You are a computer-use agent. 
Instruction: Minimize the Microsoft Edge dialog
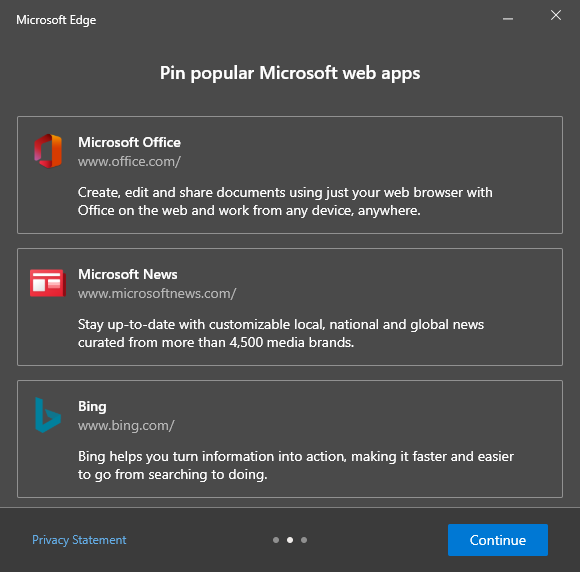(x=508, y=18)
